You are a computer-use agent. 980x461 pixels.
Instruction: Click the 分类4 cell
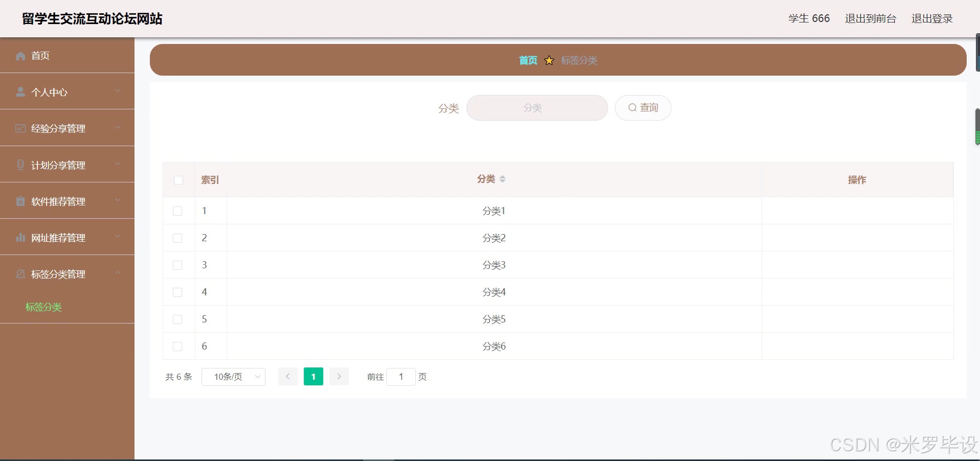494,292
